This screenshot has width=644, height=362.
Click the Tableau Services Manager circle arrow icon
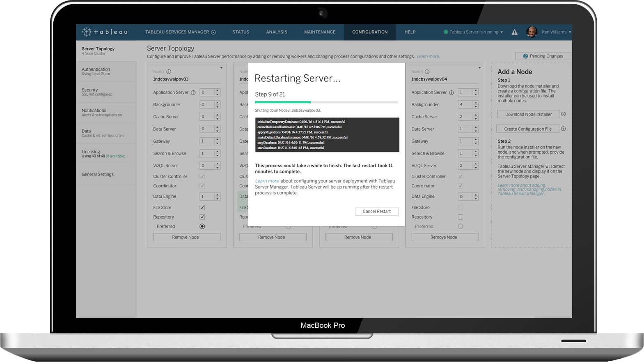coord(213,32)
